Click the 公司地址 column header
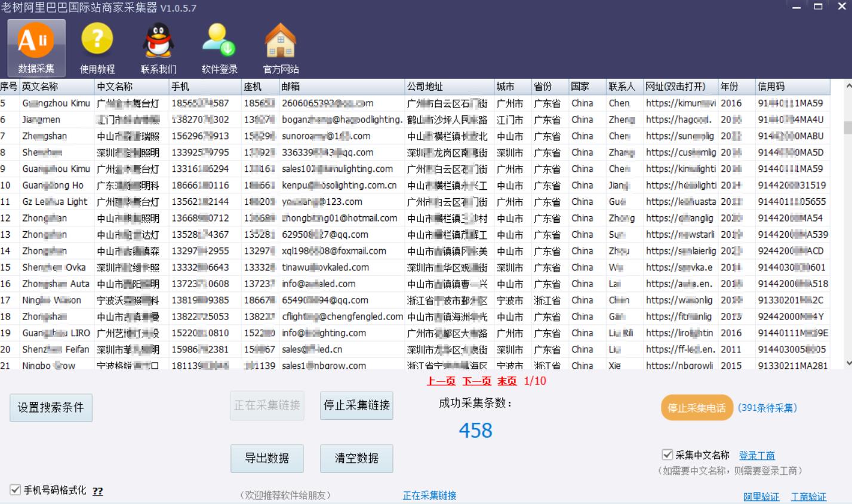This screenshot has width=852, height=504. click(450, 87)
